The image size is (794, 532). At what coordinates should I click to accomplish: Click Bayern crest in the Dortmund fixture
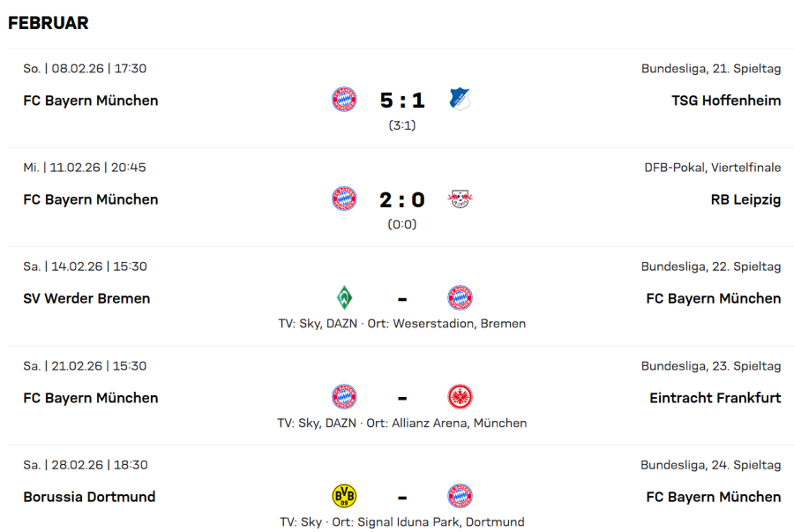(460, 497)
